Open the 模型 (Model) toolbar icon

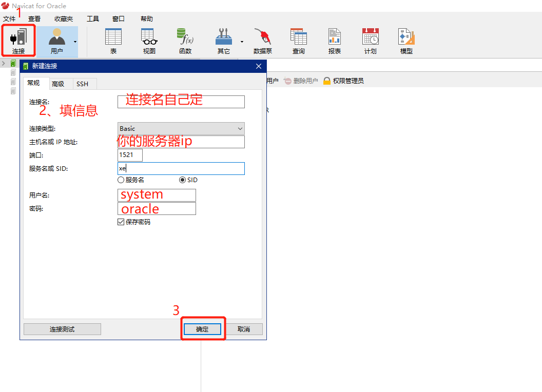(x=405, y=41)
